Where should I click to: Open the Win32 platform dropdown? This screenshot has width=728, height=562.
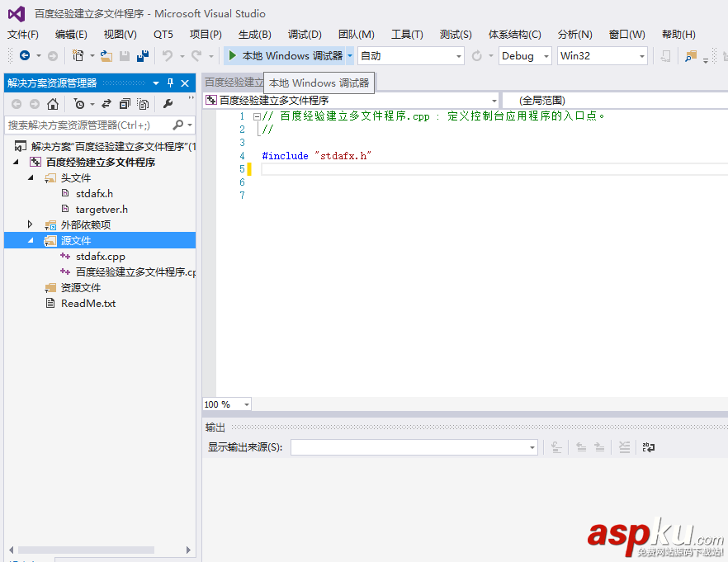(x=603, y=56)
